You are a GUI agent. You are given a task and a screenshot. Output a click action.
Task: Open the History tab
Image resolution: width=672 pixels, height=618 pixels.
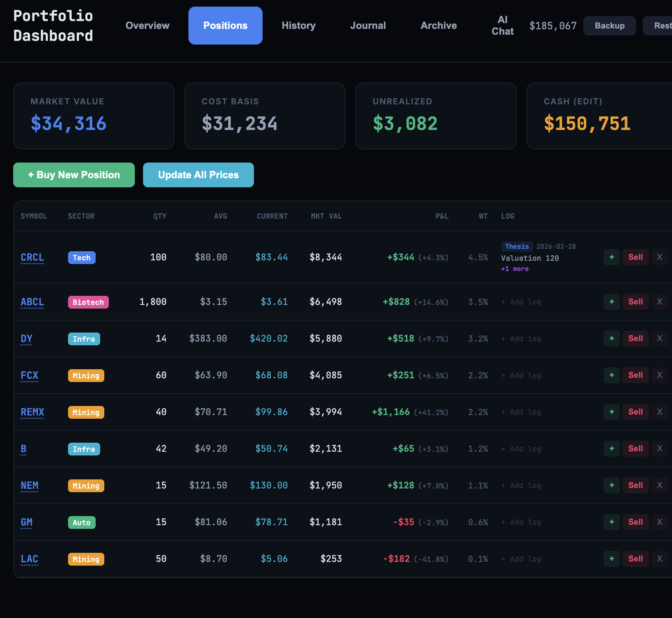[x=298, y=26]
